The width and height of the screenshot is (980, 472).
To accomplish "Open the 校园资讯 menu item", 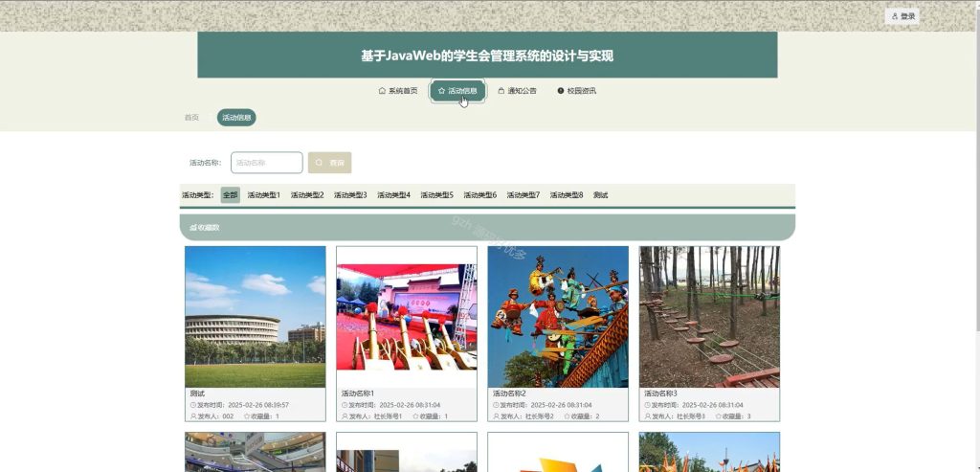I will point(576,91).
